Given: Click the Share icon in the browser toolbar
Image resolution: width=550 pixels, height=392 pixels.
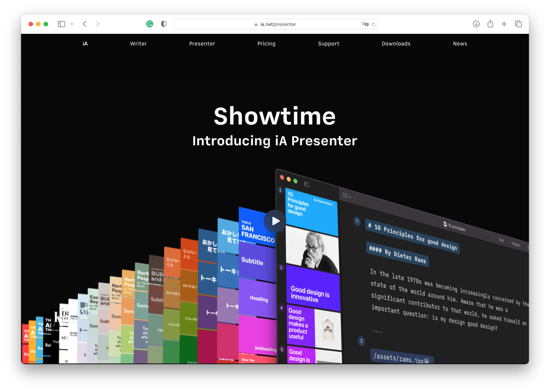Looking at the screenshot, I should (x=490, y=24).
